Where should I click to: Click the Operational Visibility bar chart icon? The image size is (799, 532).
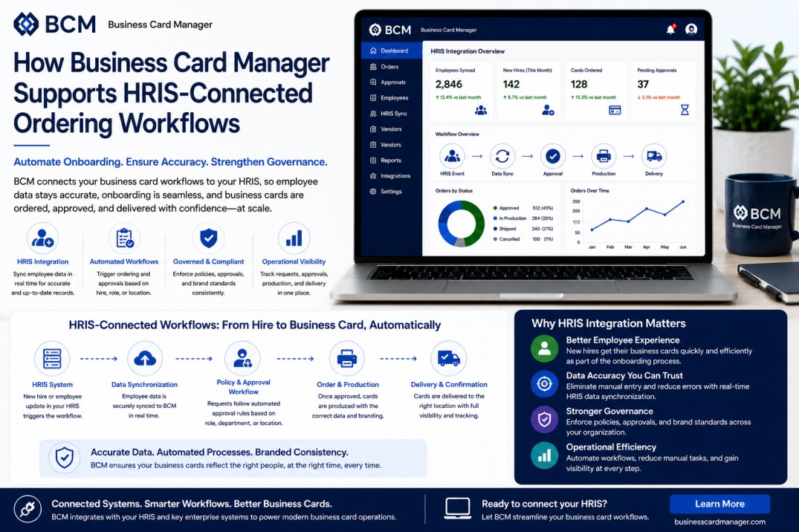(x=294, y=238)
